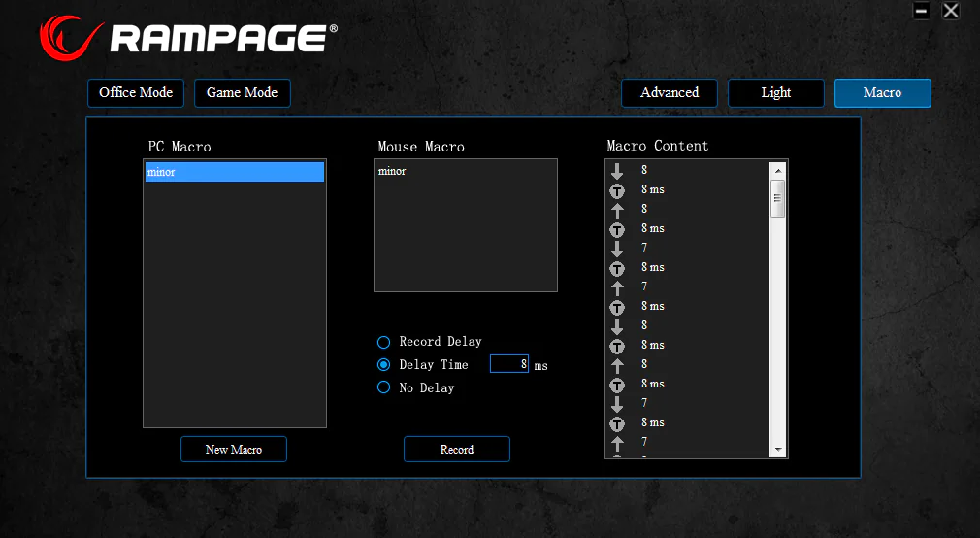Select the timer icon just above the last key-up 7
Screen dimensions: 980x538
pos(617,424)
